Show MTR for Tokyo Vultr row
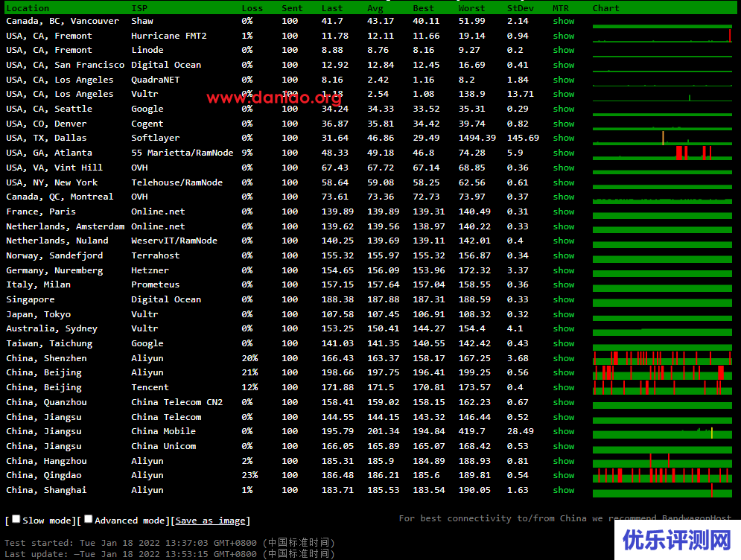Viewport: 741px width, 560px height. 564,314
